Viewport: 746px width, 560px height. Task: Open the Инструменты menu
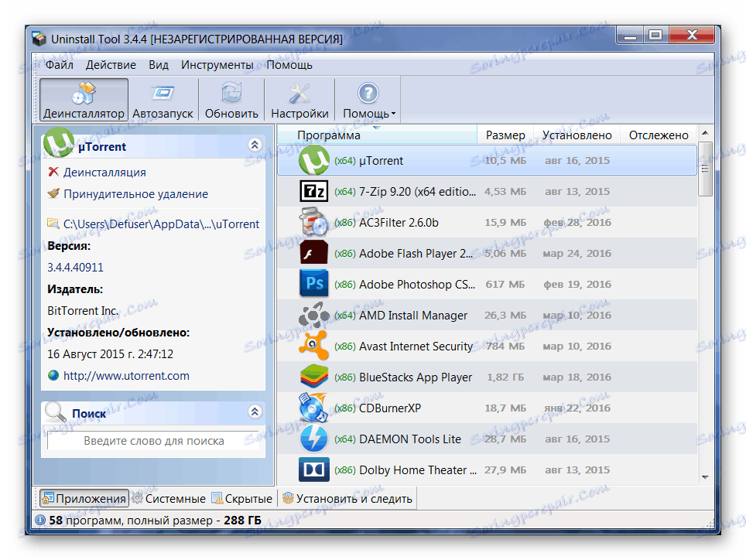pos(217,65)
